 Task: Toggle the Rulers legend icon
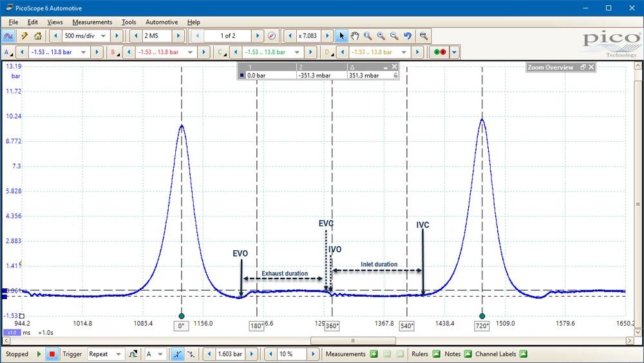[x=436, y=354]
